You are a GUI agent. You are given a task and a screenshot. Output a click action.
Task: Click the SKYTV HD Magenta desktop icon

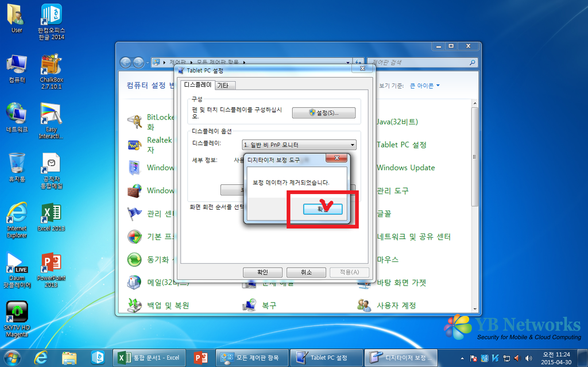(17, 319)
